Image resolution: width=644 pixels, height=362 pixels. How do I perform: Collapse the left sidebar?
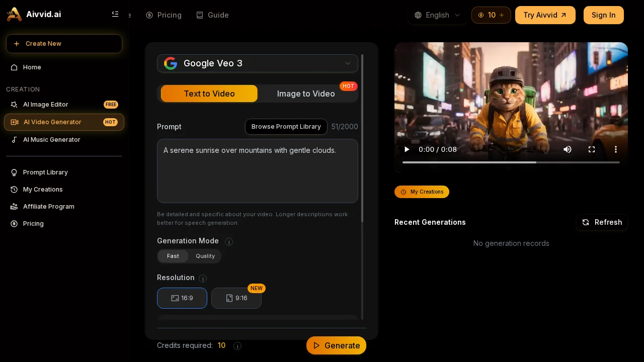pos(115,14)
